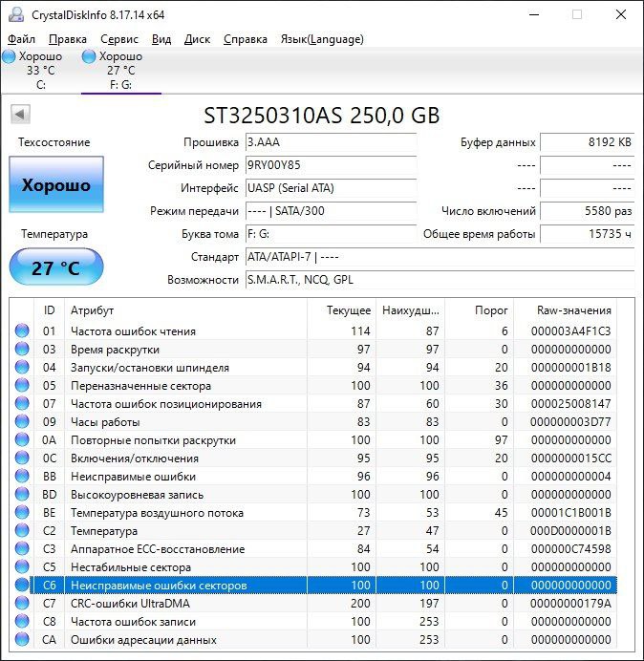Open the Диск menu
Viewport: 644px width, 661px height.
197,39
